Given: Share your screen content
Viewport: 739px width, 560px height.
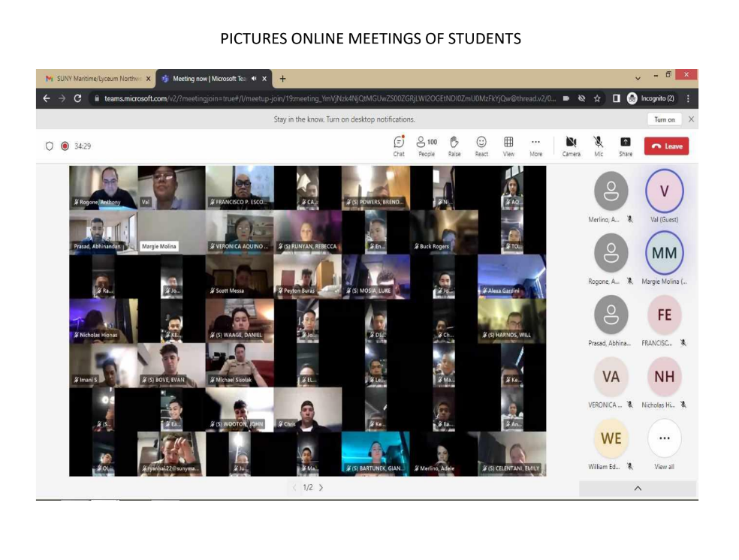Looking at the screenshot, I should tap(626, 146).
